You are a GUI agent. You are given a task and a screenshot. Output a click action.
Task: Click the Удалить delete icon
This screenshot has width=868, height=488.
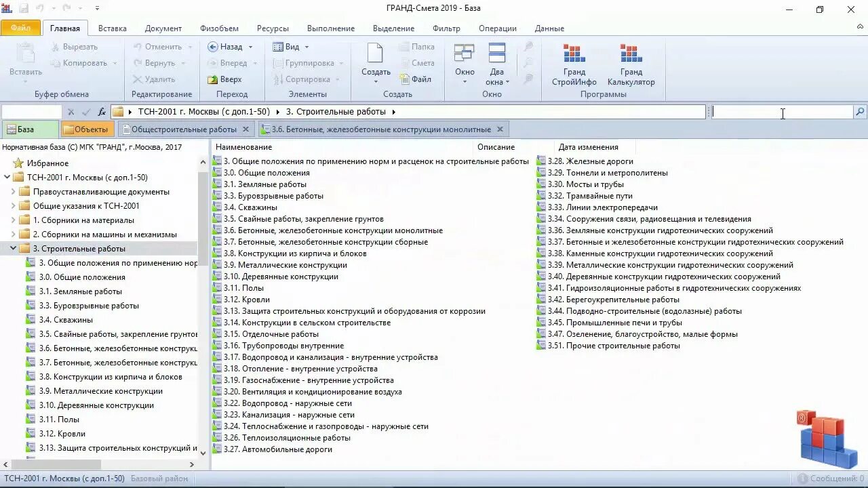tap(138, 79)
